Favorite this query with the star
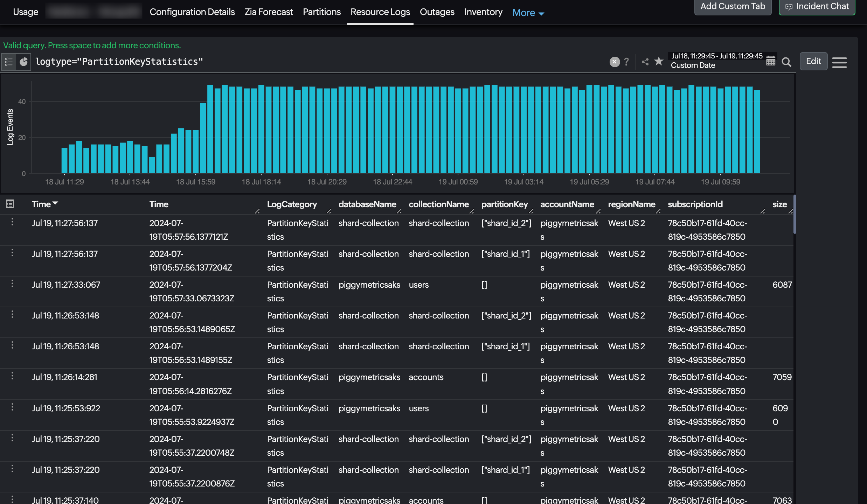 tap(659, 61)
